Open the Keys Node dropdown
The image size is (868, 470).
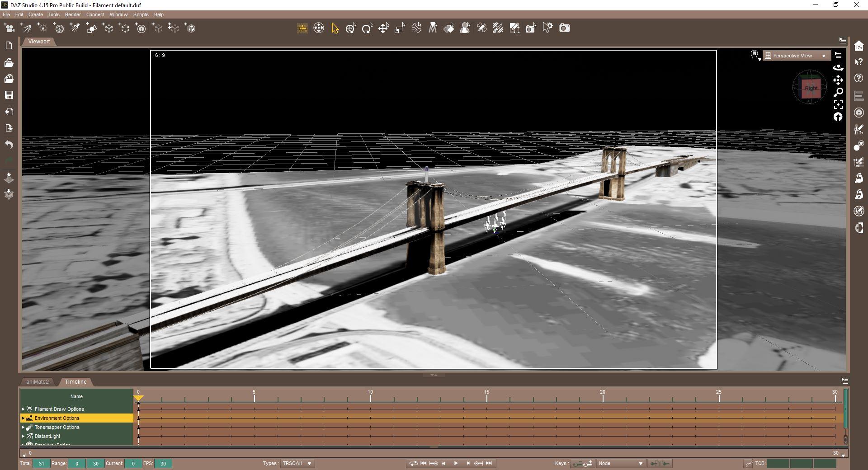(x=620, y=463)
